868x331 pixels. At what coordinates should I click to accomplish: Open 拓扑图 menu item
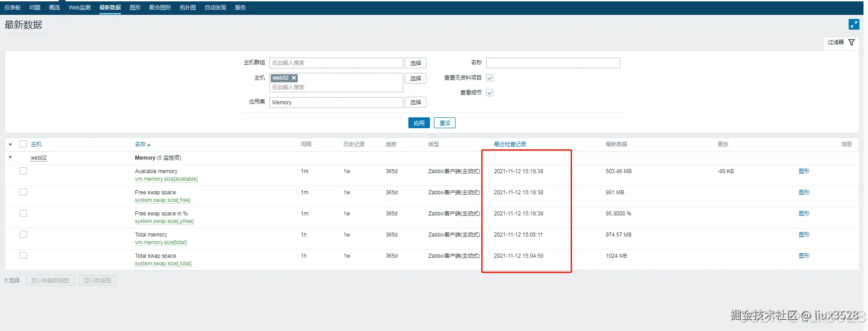pyautogui.click(x=188, y=8)
